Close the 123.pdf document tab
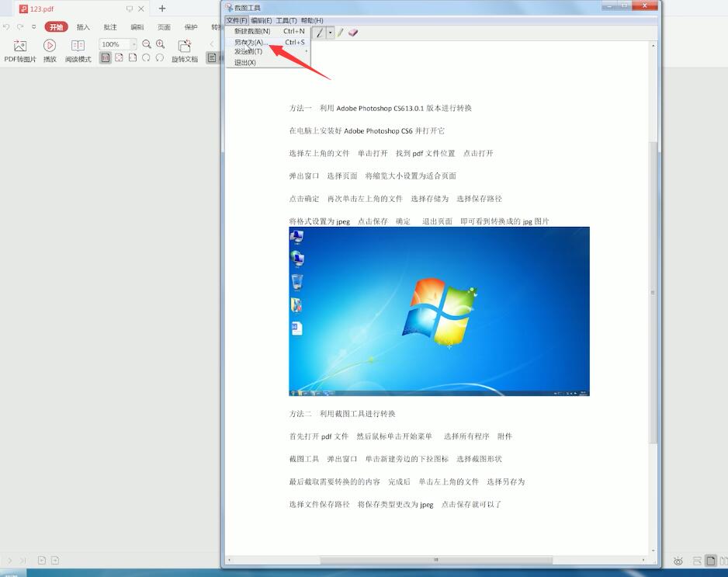Image resolution: width=728 pixels, height=577 pixels. [x=141, y=9]
